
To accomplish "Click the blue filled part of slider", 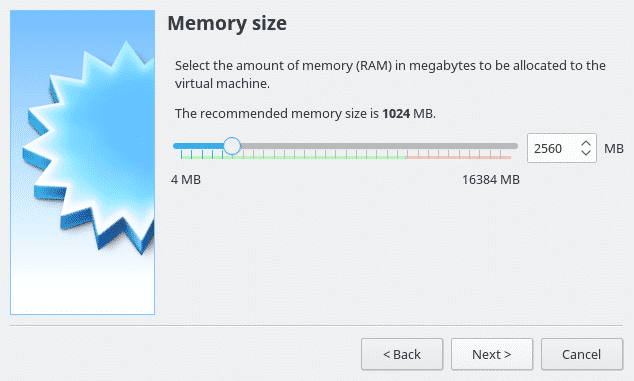I will 198,146.
